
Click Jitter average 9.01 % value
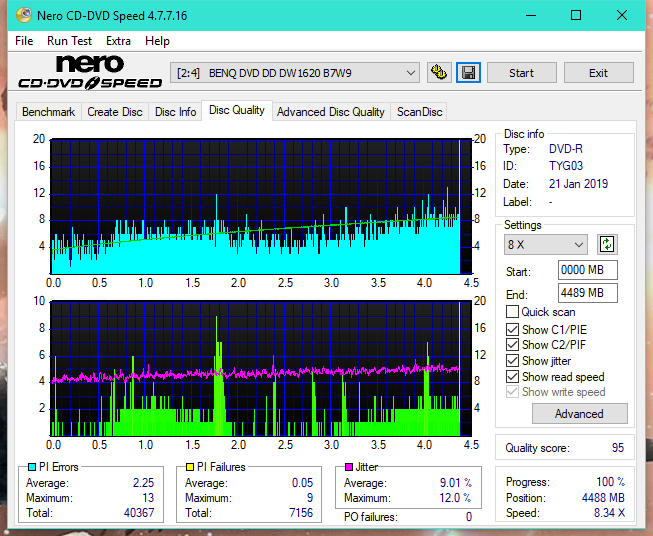coord(456,483)
